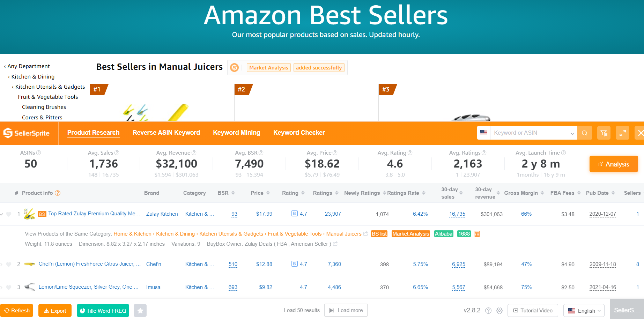Image resolution: width=644 pixels, height=319 pixels.
Task: Open the filter list icon
Action: point(604,133)
